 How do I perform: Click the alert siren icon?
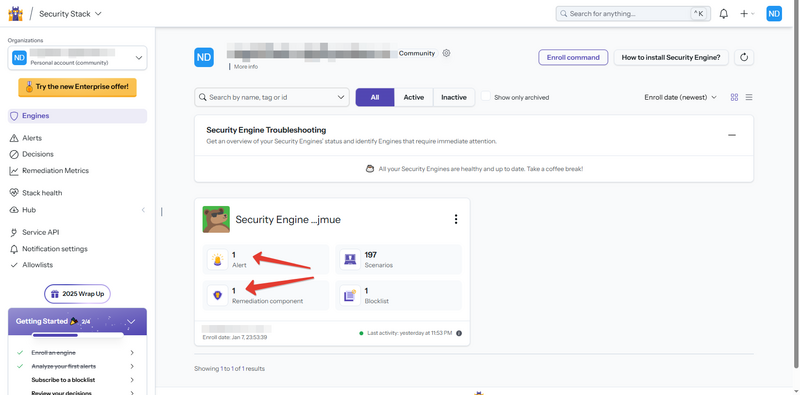tap(218, 260)
